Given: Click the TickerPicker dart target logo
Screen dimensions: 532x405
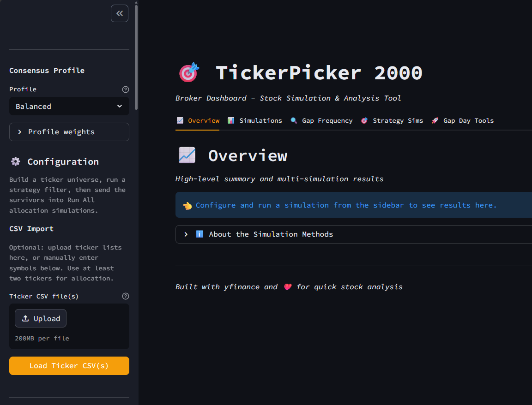Looking at the screenshot, I should coord(189,72).
